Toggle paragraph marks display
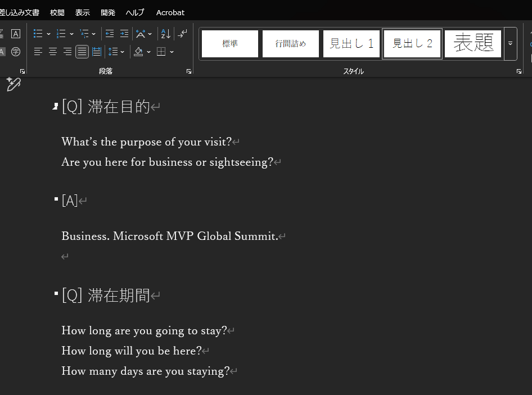Screen dimensions: 532x395 click(183, 34)
